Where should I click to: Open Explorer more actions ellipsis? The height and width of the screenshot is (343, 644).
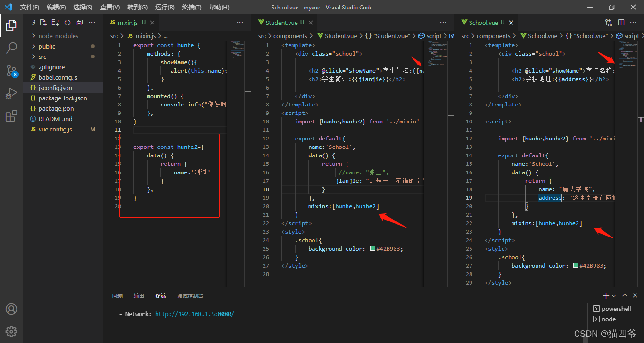pyautogui.click(x=92, y=23)
